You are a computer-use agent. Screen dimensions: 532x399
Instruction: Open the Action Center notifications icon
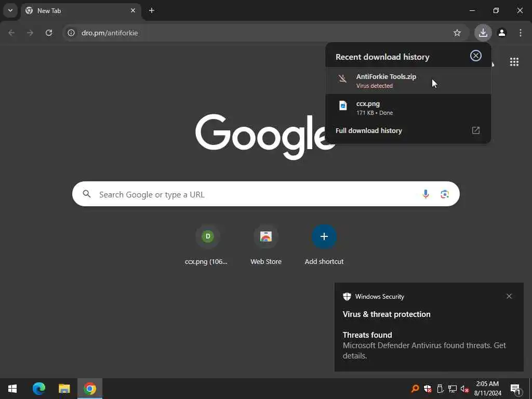515,389
